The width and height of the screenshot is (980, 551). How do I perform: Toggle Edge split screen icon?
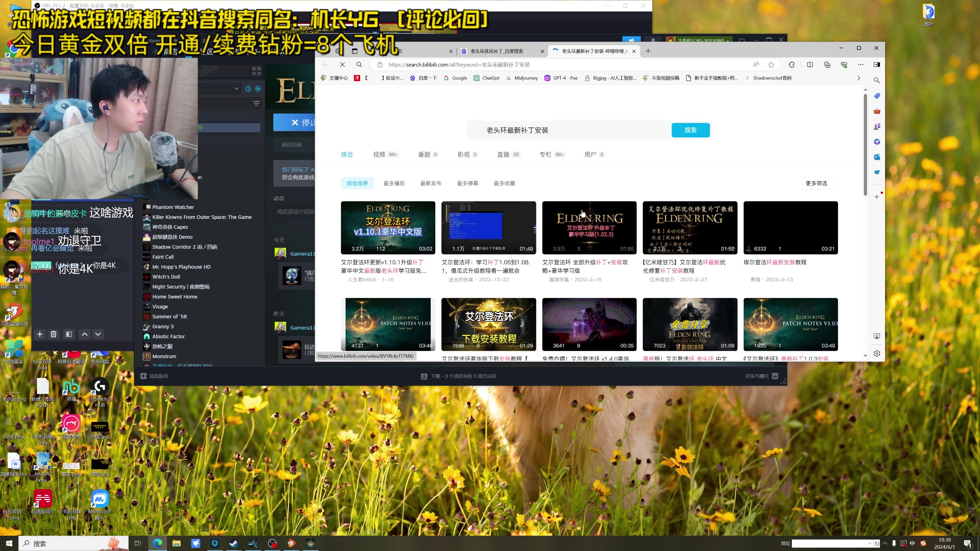tap(810, 65)
